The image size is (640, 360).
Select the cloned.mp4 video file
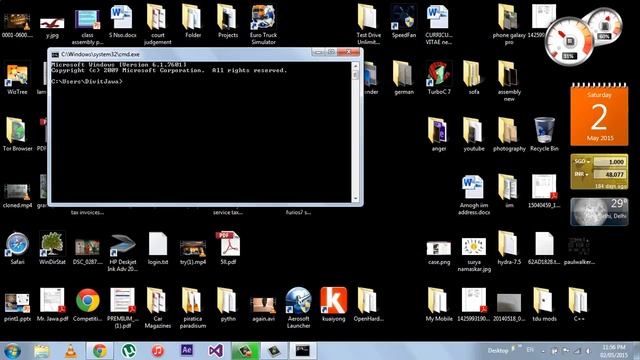click(x=17, y=195)
